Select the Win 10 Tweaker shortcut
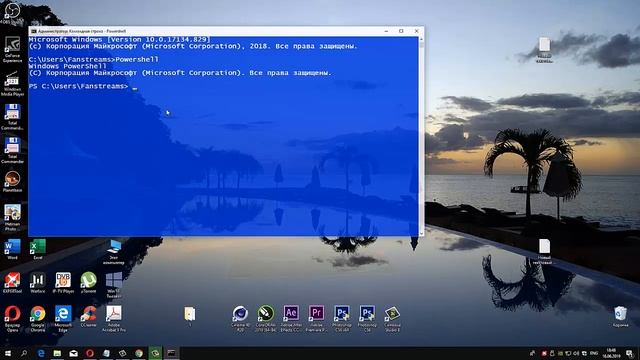This screenshot has width=640, height=360. click(x=113, y=285)
